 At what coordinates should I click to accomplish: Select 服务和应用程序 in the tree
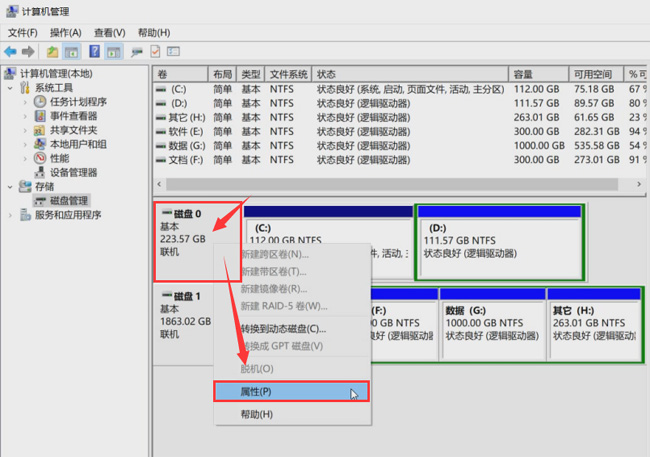68,215
